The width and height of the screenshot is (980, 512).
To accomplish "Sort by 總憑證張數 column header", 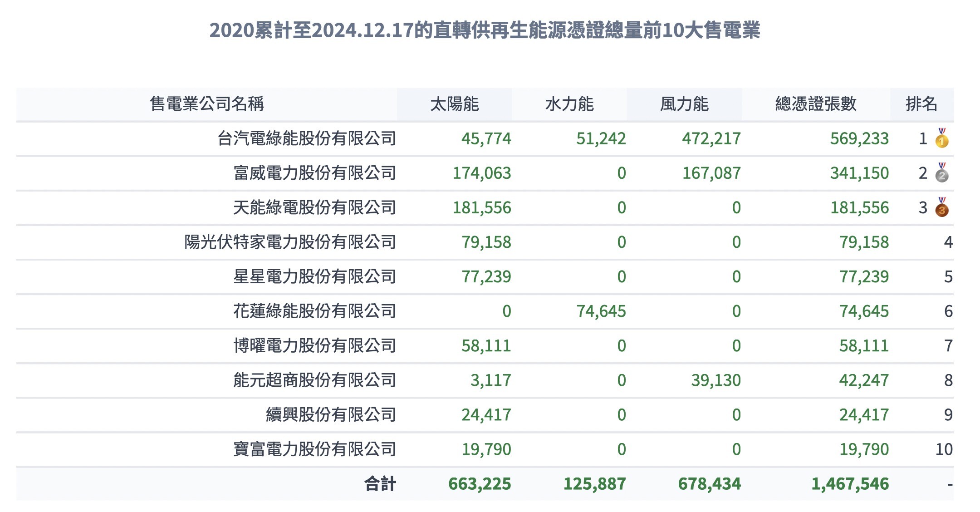I will pos(816,104).
